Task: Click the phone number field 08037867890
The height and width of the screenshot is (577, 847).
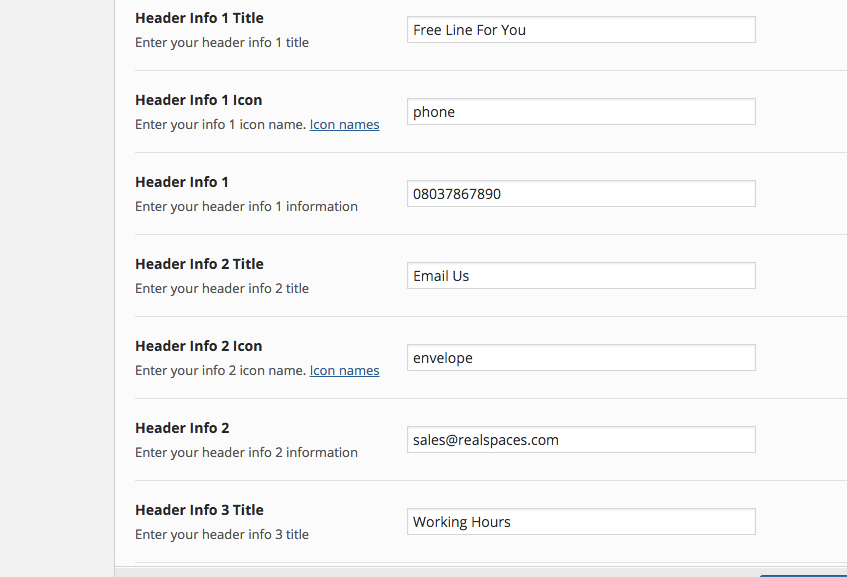Action: click(581, 194)
